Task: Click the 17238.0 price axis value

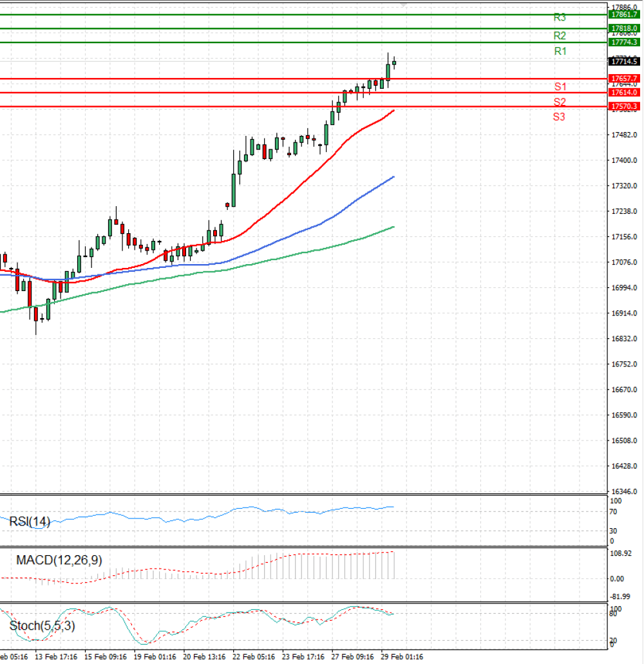Action: (624, 211)
